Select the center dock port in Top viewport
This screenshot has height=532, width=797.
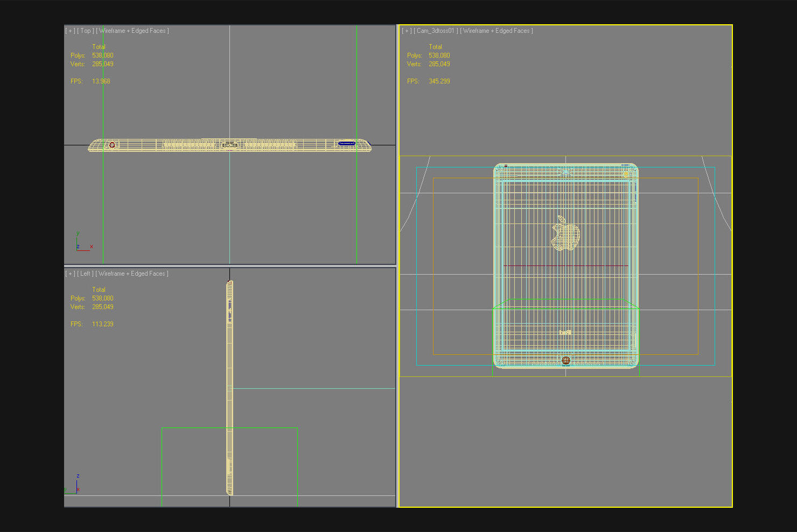pos(230,144)
